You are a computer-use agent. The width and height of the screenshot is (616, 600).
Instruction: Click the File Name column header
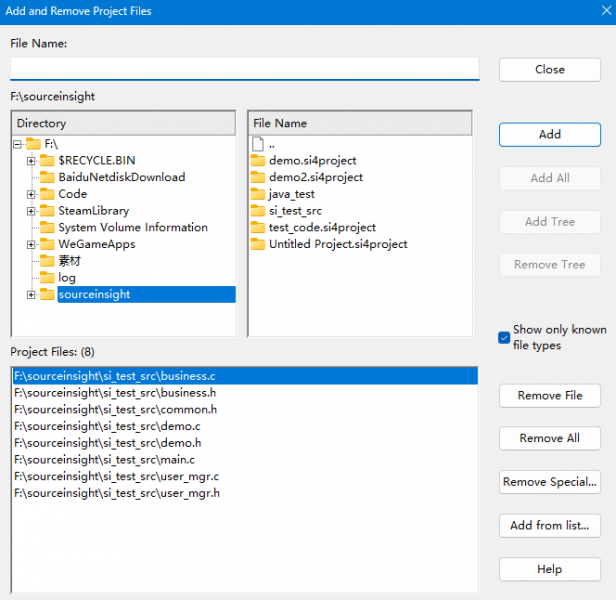360,123
